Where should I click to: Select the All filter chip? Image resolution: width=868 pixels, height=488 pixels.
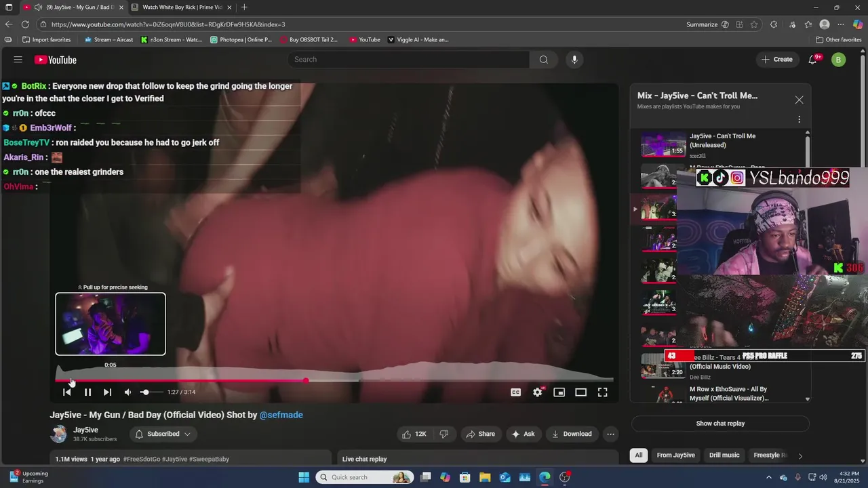638,455
